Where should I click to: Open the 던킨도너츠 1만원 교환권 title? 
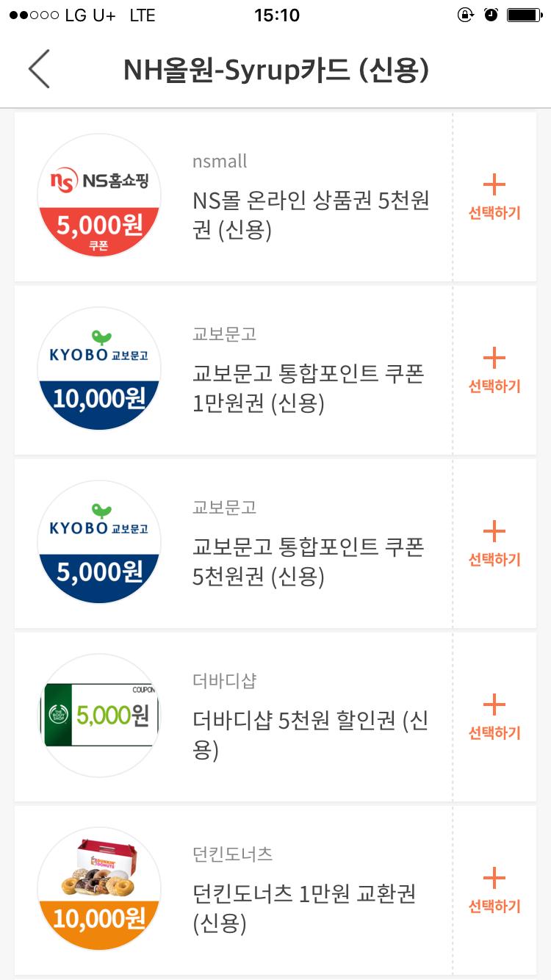point(304,908)
